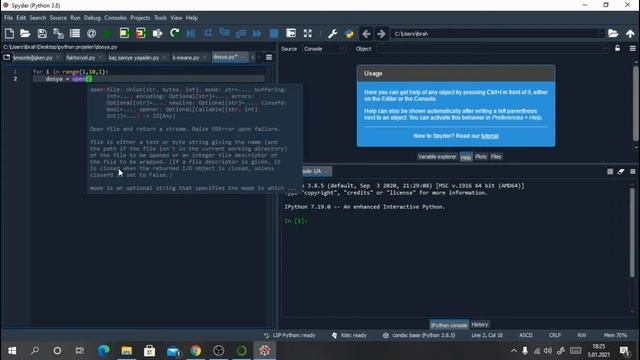Viewport: 640px width, 360px height.
Task: Save the current file with the floppy icon
Action: click(42, 33)
